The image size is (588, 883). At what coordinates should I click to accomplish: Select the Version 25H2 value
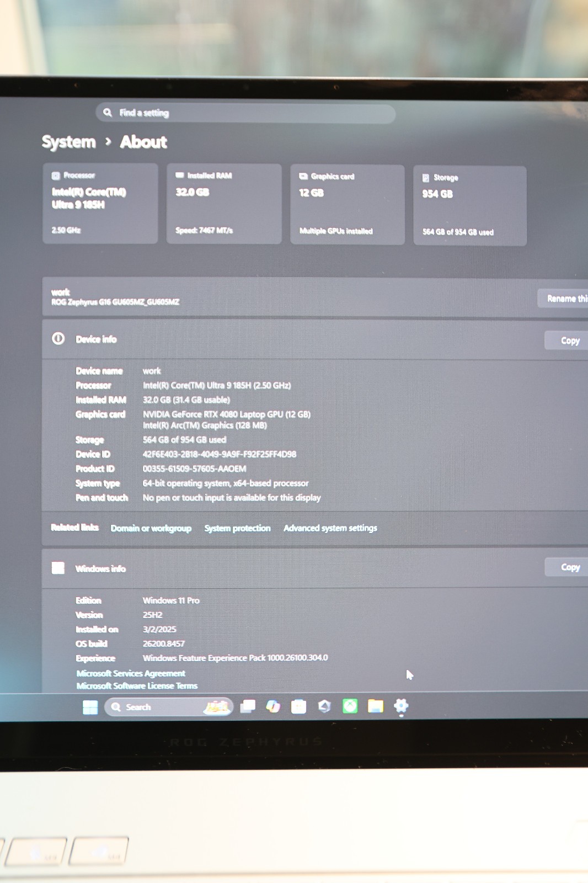click(x=153, y=615)
